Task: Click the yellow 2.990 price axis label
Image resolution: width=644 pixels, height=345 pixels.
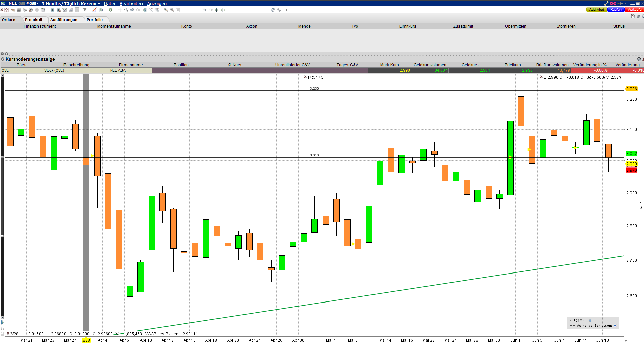Action: pyautogui.click(x=632, y=164)
